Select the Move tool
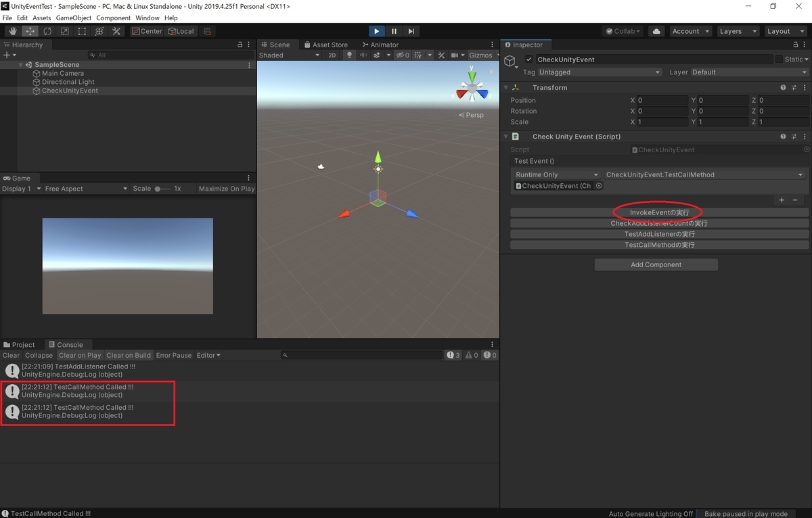Screen dimensions: 812x518 [30, 31]
